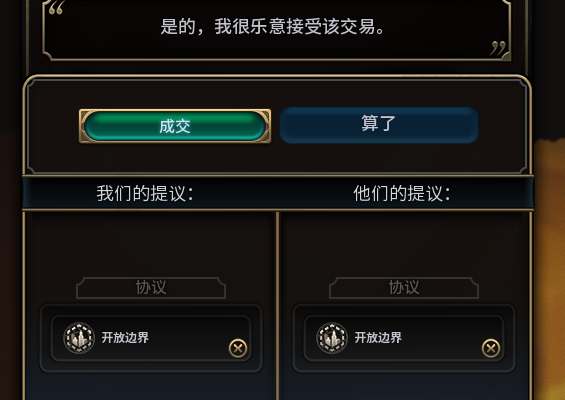Click the divider between the two offers

point(277,306)
